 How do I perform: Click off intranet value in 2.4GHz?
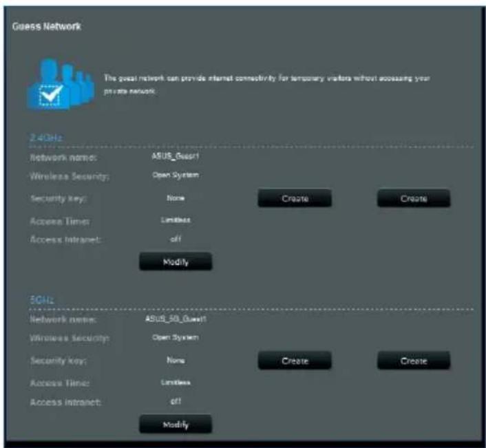coord(176,239)
